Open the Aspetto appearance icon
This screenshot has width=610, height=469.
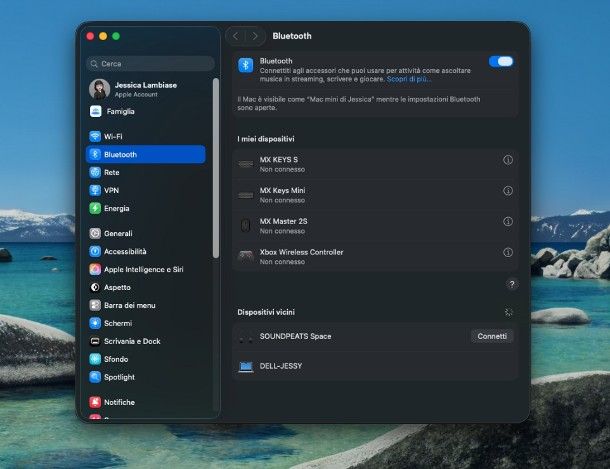[x=95, y=287]
